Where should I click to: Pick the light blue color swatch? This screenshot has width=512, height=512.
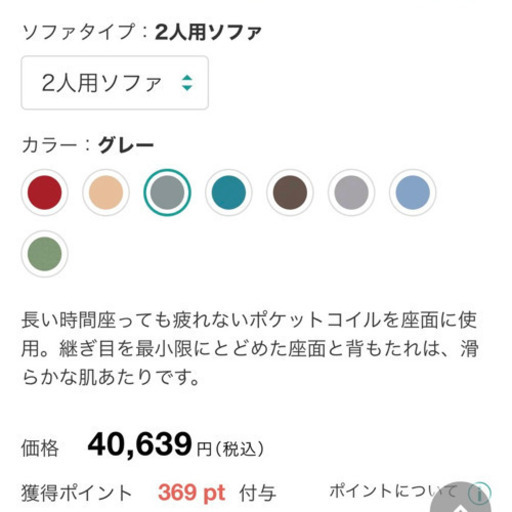[413, 192]
